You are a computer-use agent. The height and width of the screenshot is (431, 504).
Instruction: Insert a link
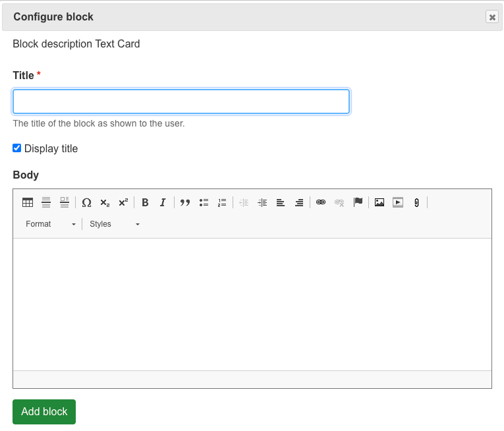pyautogui.click(x=321, y=202)
